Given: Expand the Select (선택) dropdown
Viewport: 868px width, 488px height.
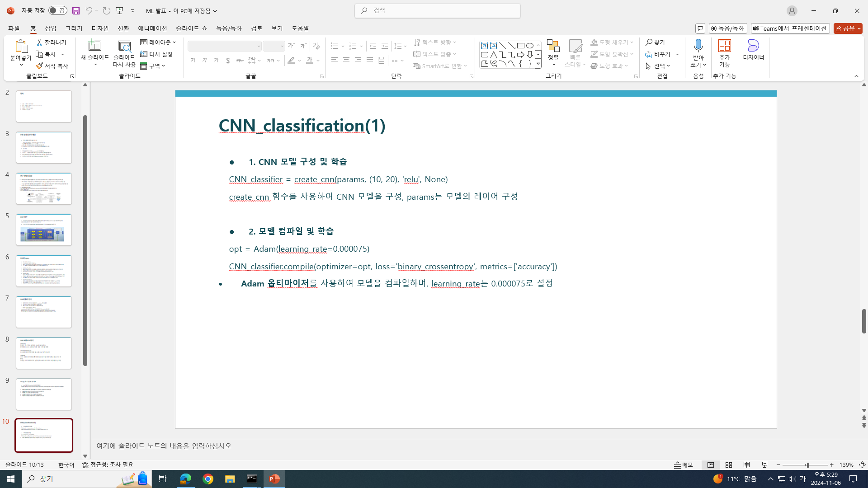Looking at the screenshot, I should (659, 66).
